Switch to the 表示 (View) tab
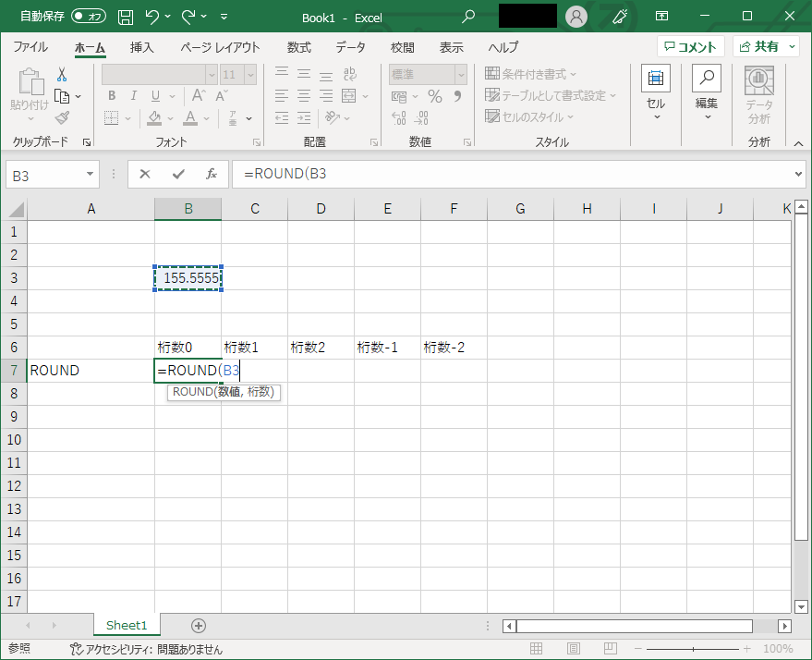Viewport: 812px width, 660px height. [x=451, y=47]
